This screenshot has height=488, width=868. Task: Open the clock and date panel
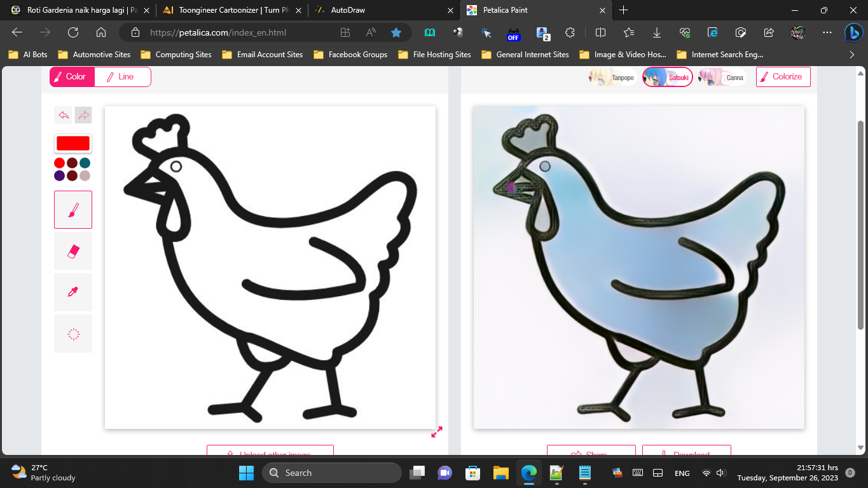point(787,473)
